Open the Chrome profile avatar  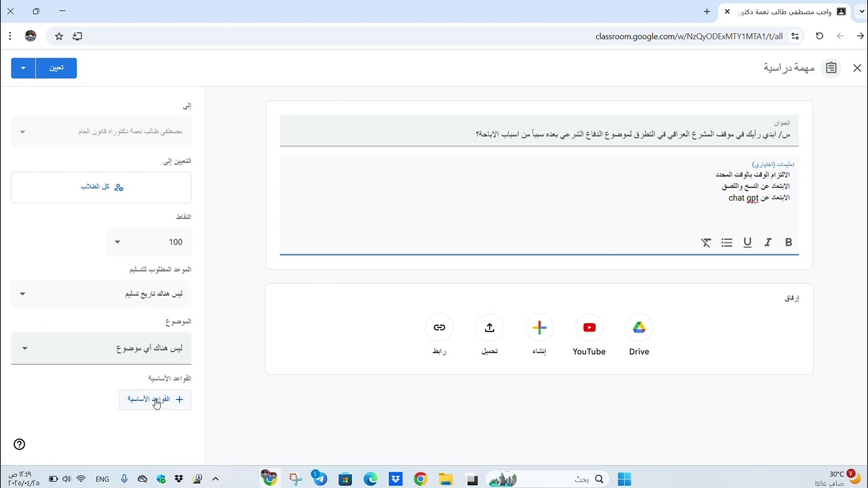(31, 37)
